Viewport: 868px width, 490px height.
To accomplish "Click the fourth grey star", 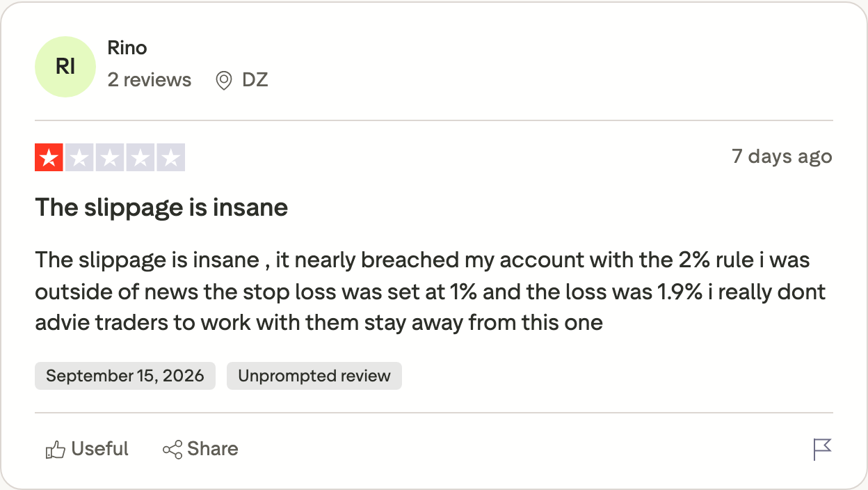I will pyautogui.click(x=140, y=158).
